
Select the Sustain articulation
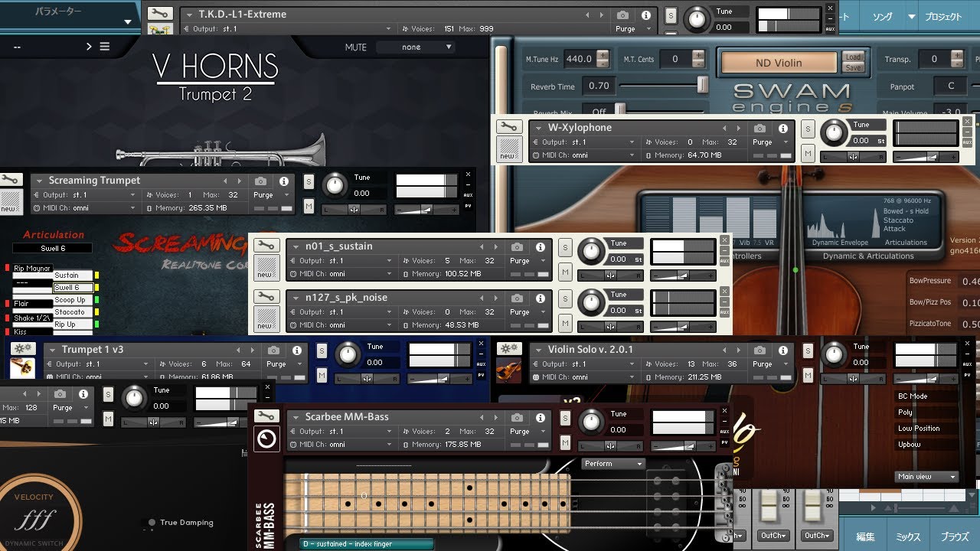tap(72, 275)
